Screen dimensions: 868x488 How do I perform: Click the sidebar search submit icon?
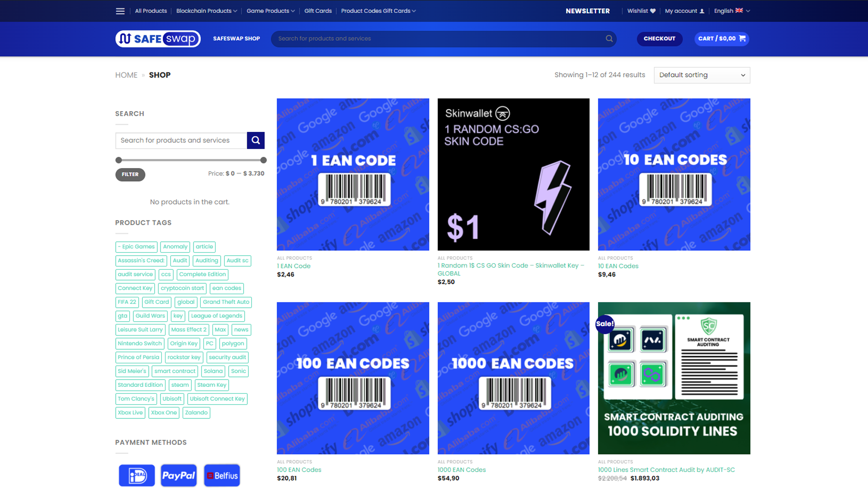pos(255,141)
